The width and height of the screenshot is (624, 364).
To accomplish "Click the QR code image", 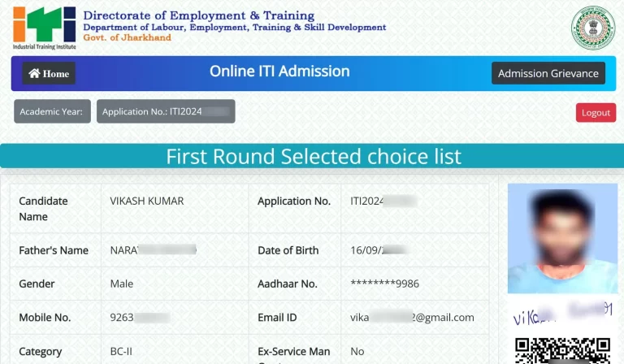I will pyautogui.click(x=562, y=350).
